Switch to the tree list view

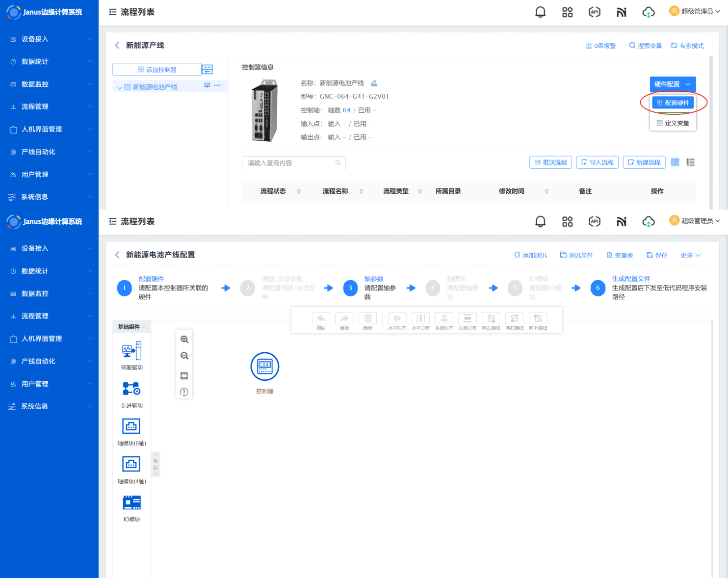[x=690, y=162]
